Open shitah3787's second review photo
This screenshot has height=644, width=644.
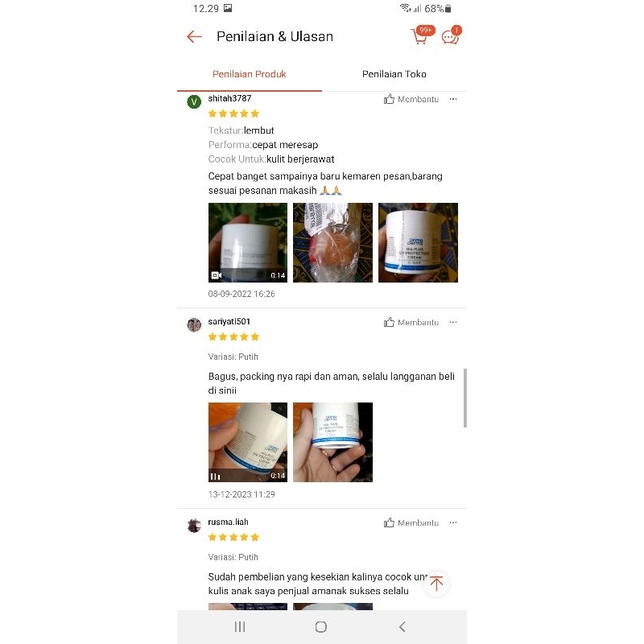tap(332, 242)
